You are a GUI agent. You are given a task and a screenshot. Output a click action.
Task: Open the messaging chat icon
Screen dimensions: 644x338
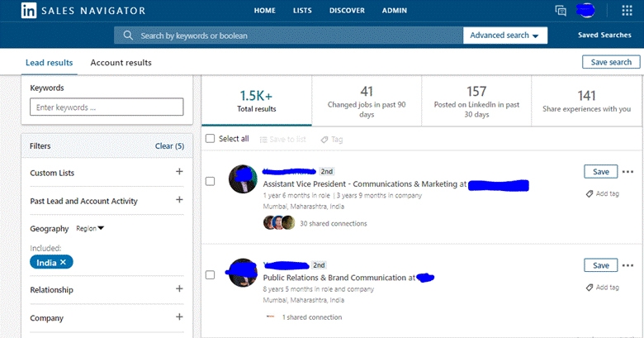(561, 11)
